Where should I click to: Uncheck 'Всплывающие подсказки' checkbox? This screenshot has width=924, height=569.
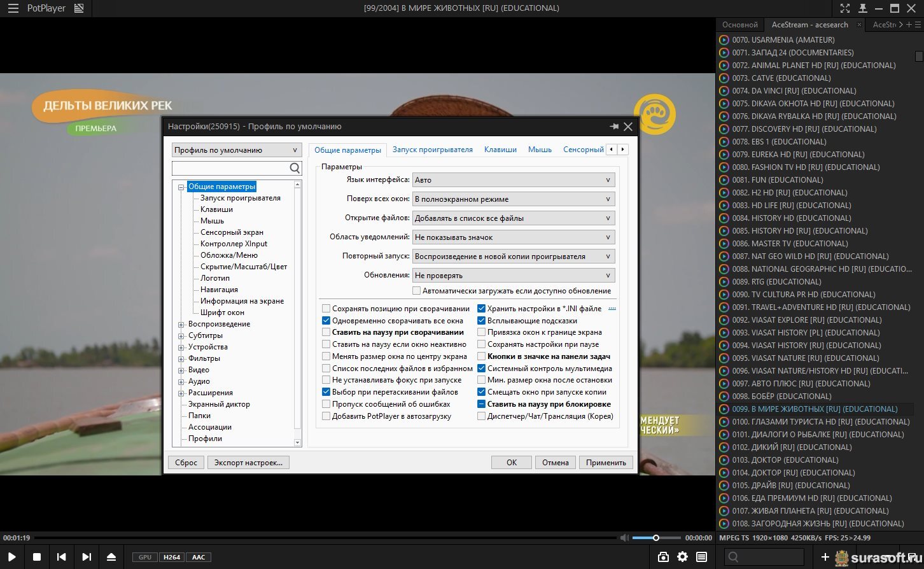tap(482, 321)
